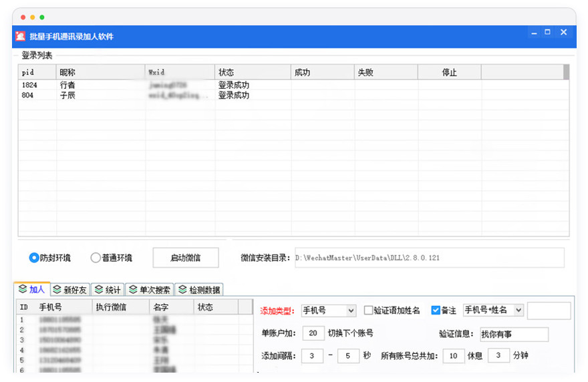
Task: Select contact row with ID 5
Action: (x=134, y=360)
